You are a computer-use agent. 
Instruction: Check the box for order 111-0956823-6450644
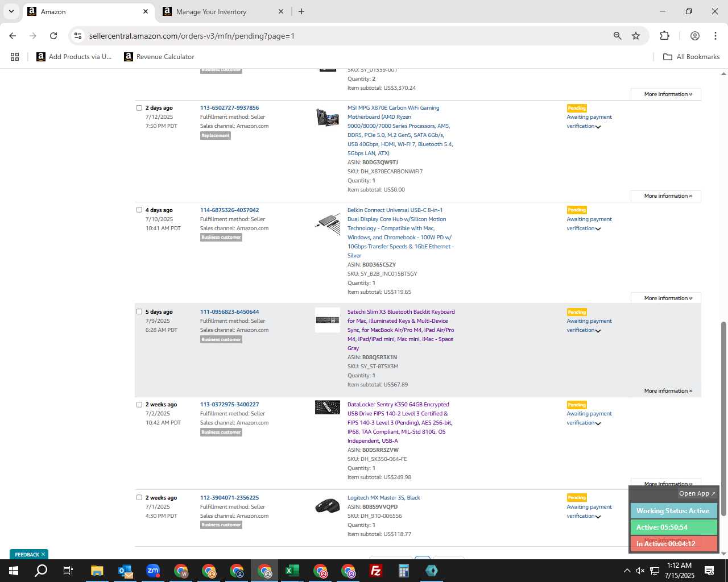(139, 311)
